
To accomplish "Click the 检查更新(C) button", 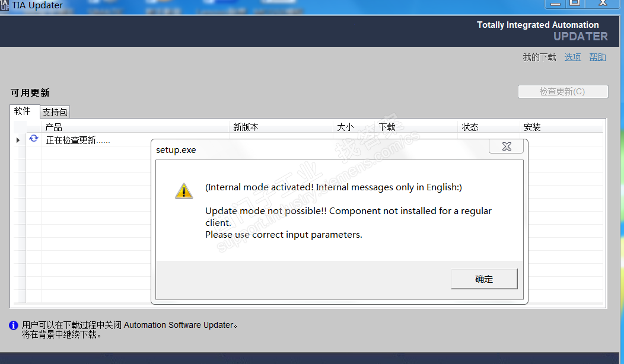I will 563,91.
